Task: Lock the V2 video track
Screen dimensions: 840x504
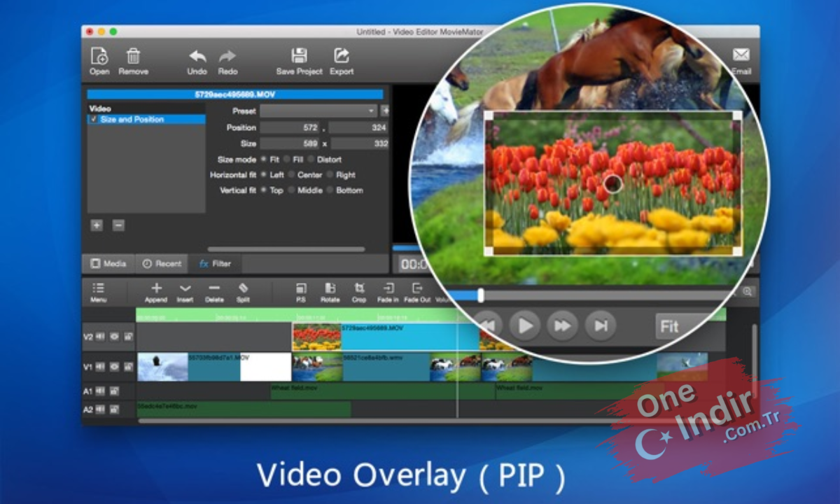Action: 128,337
